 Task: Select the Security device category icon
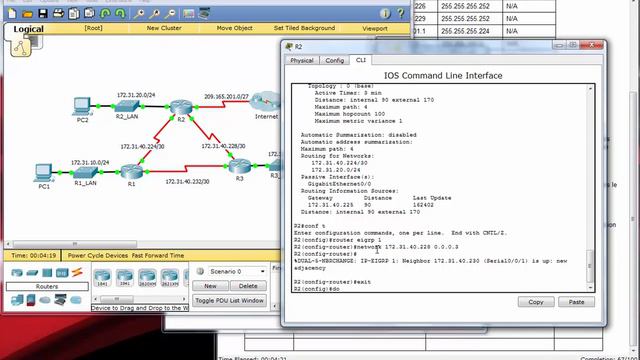point(31,300)
